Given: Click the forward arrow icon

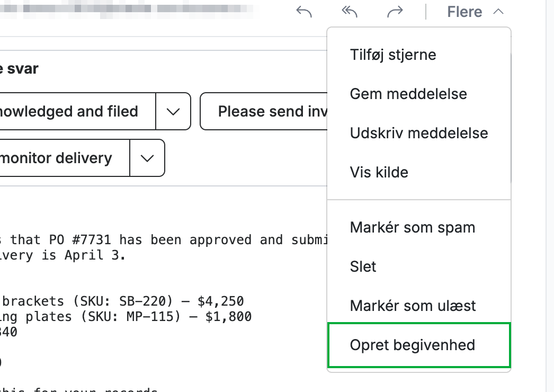Looking at the screenshot, I should (x=395, y=12).
